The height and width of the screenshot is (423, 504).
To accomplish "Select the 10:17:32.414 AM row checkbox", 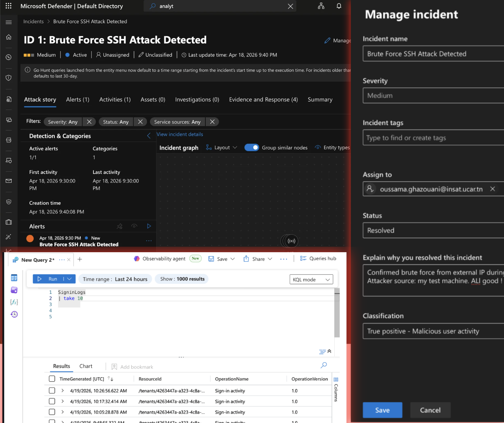I will click(52, 401).
